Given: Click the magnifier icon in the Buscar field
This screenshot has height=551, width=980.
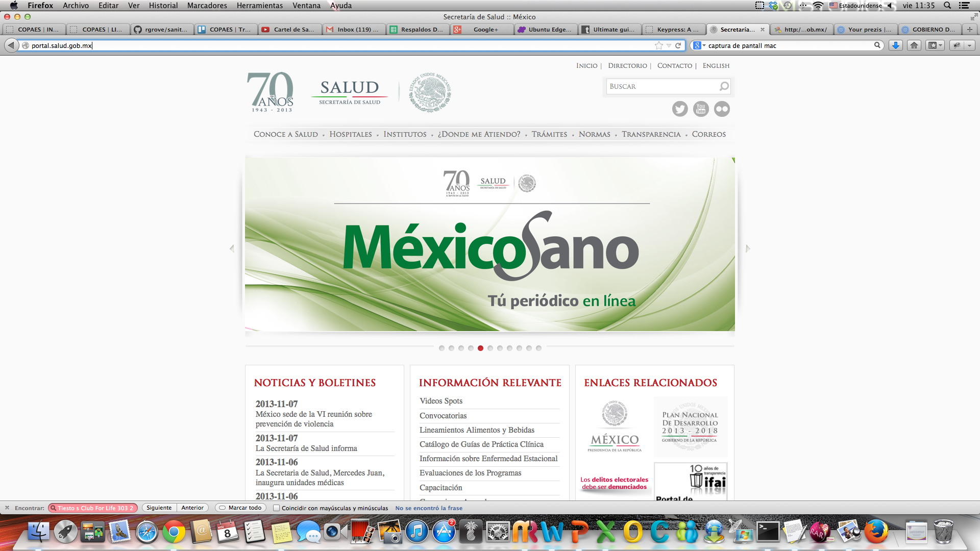Looking at the screenshot, I should tap(724, 86).
